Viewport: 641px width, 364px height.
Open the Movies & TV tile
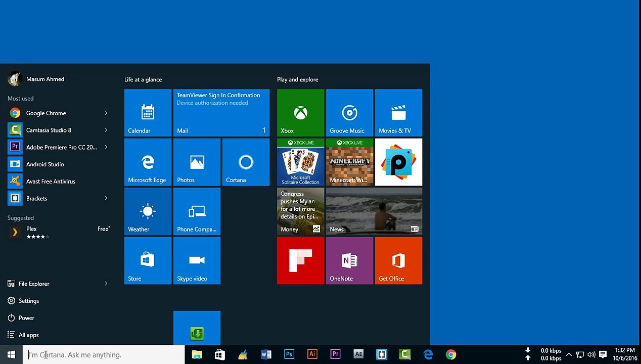click(398, 113)
